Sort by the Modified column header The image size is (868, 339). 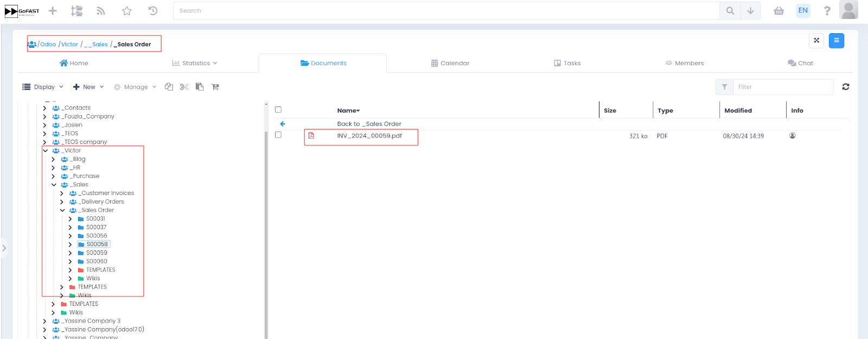738,110
